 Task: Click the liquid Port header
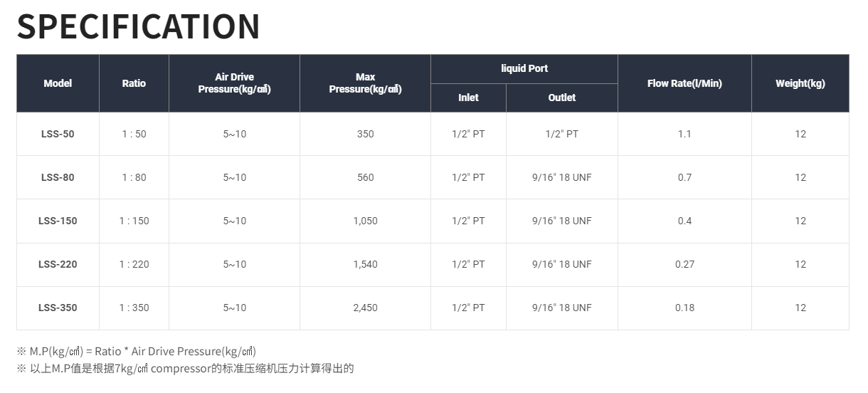click(x=524, y=68)
